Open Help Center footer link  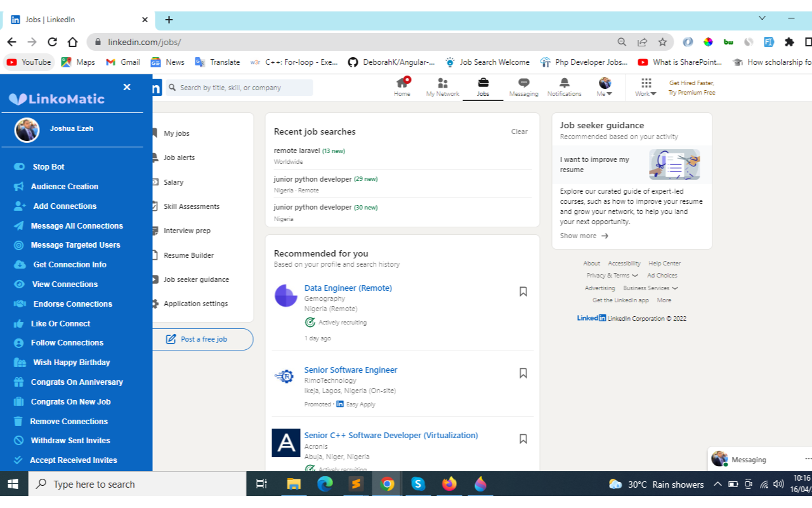point(664,264)
